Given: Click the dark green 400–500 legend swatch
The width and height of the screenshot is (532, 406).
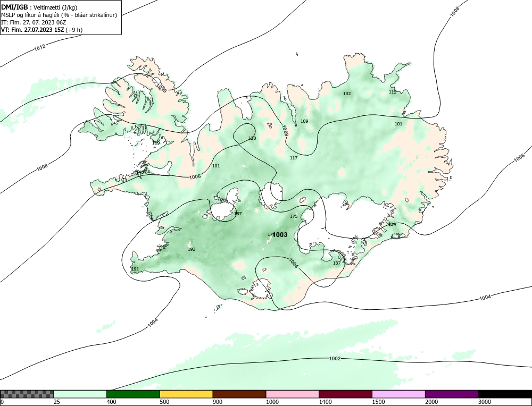Looking at the screenshot, I should 133,394.
